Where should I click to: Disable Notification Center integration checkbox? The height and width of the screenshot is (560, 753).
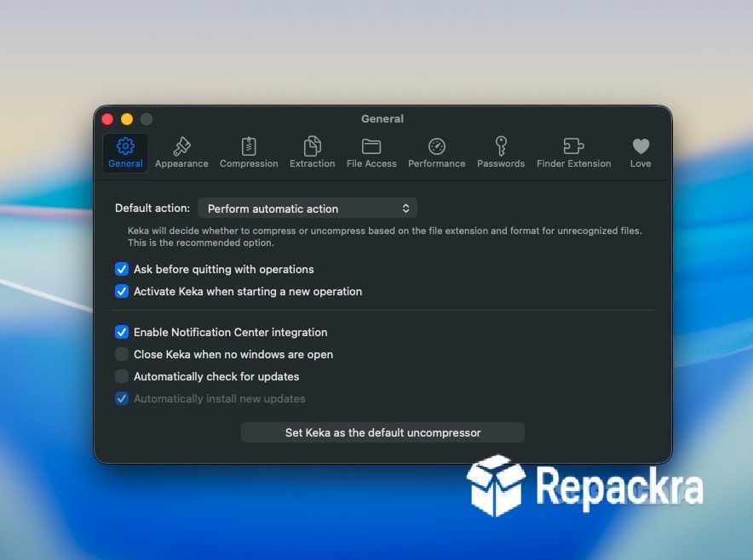(122, 332)
